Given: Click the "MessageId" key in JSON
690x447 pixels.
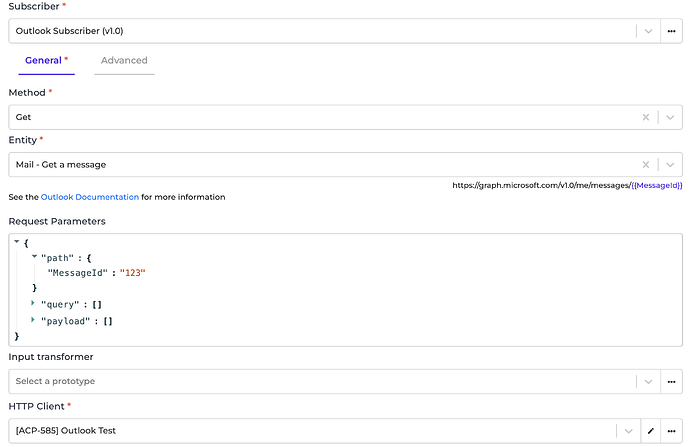Looking at the screenshot, I should click(77, 273).
